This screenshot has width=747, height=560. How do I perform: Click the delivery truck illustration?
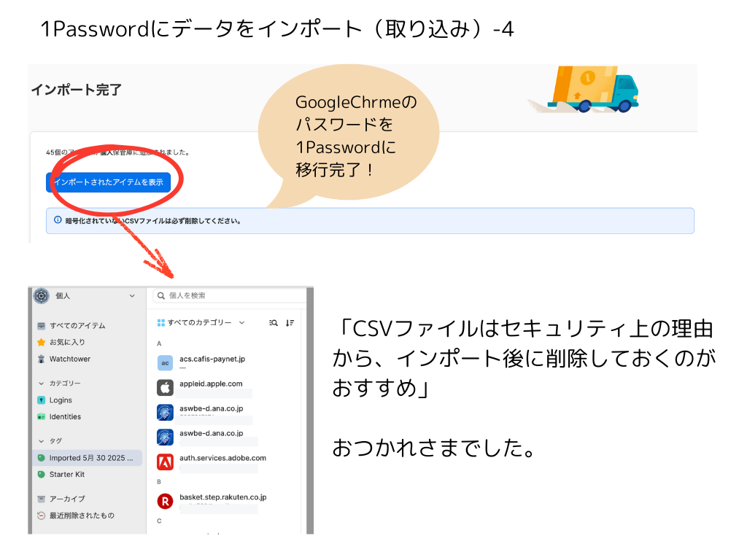584,89
